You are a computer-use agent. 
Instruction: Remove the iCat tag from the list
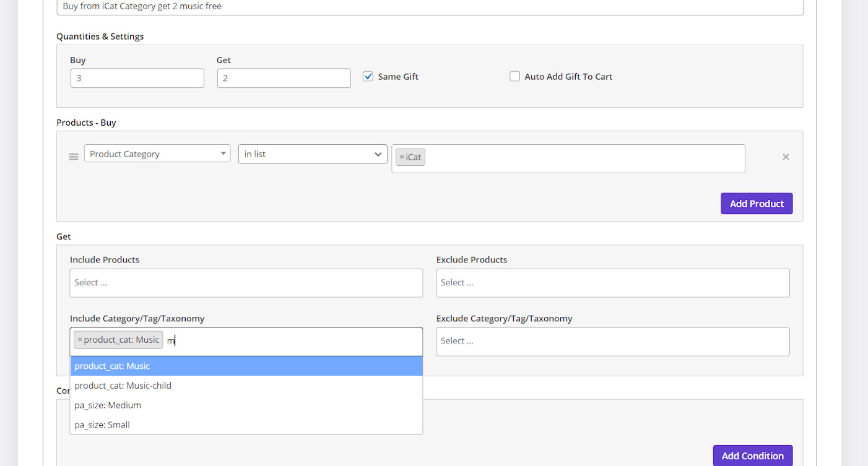click(x=402, y=157)
